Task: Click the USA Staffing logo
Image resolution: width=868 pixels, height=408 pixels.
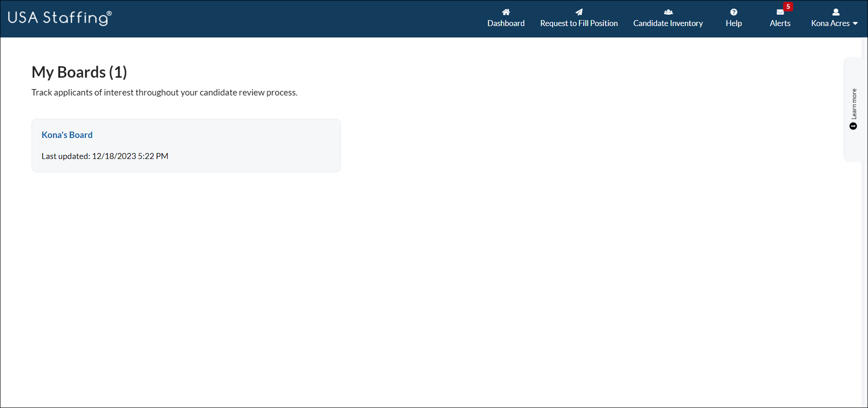Action: pos(60,18)
